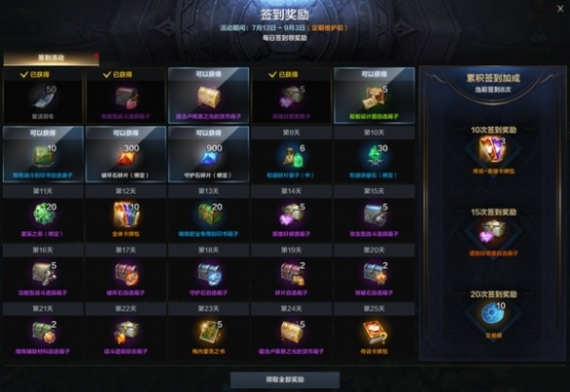The image size is (570, 392).
Task: Click the 10次签到奖励 card pack icon
Action: coord(493,149)
